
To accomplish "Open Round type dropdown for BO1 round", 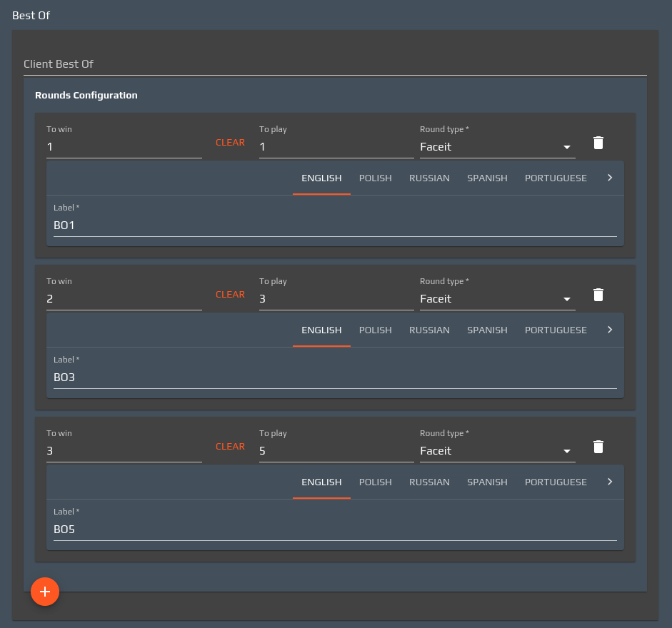I will 497,147.
